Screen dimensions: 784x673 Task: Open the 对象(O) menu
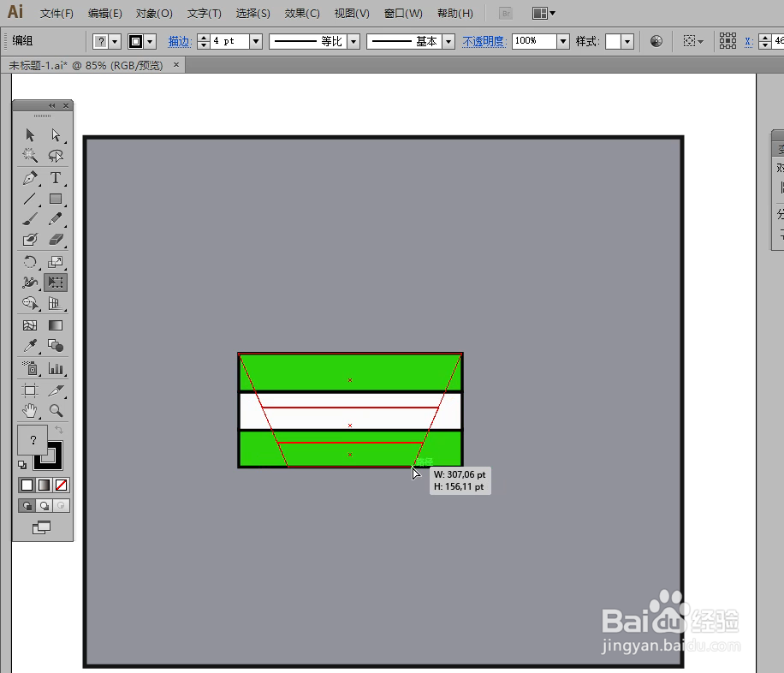pos(154,14)
